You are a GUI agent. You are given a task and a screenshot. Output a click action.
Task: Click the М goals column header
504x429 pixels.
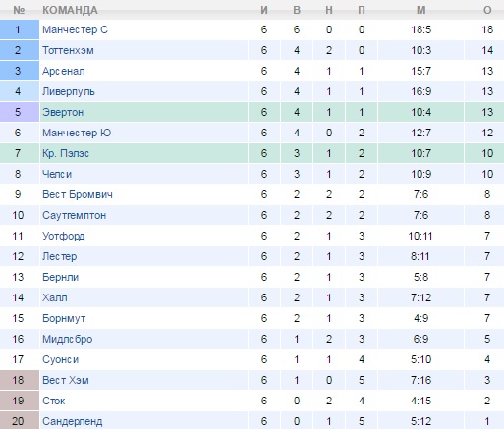pos(421,10)
